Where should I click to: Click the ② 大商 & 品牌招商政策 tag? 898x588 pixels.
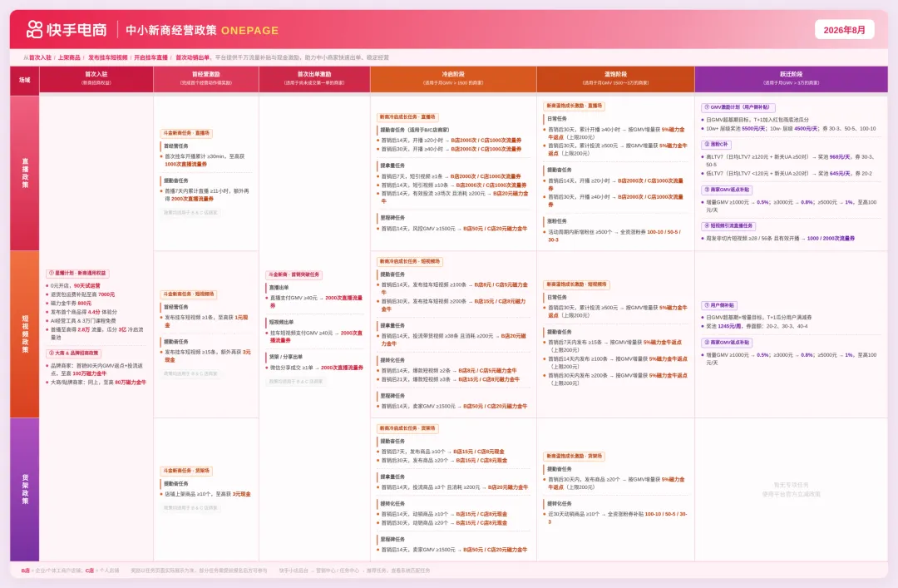click(x=74, y=353)
